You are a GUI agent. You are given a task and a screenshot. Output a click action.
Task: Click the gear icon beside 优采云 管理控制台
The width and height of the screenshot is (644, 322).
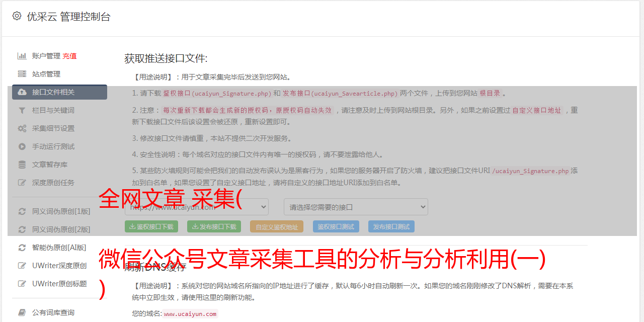17,16
